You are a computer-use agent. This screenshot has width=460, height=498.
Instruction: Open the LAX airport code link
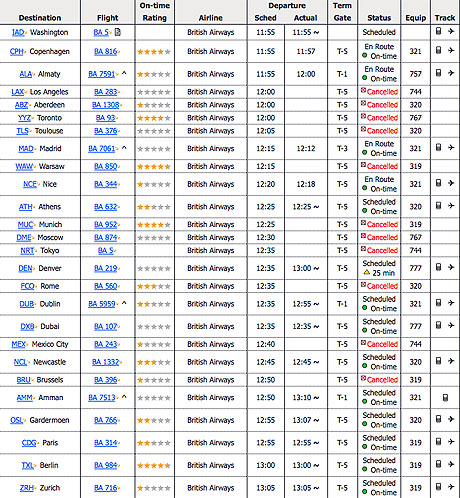(18, 92)
